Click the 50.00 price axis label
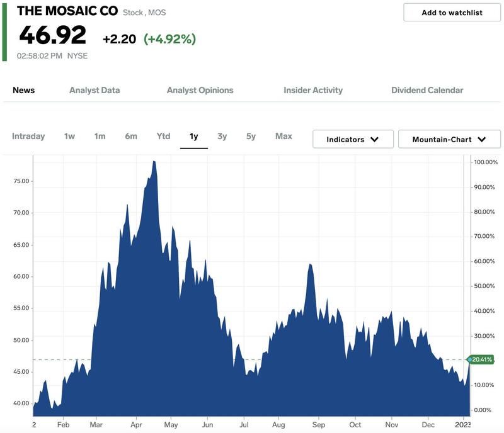This screenshot has width=504, height=433. pyautogui.click(x=21, y=340)
